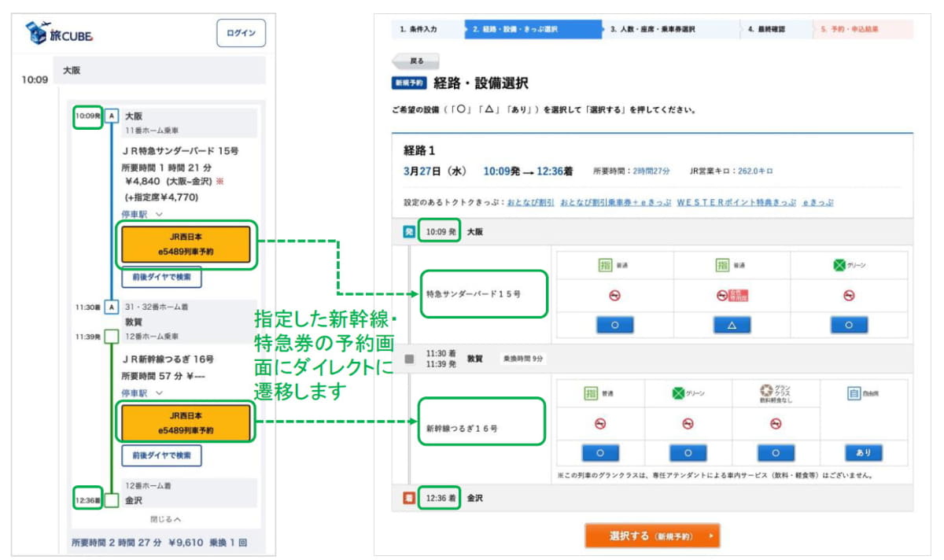Click the (+指定席¥4,770) text
The width and height of the screenshot is (944, 560).
point(161,197)
